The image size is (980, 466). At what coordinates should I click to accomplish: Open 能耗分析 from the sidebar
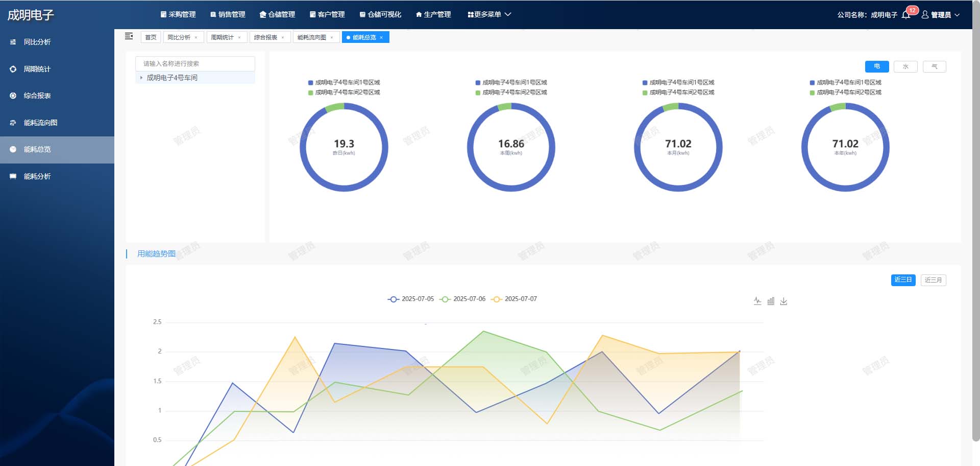[37, 176]
